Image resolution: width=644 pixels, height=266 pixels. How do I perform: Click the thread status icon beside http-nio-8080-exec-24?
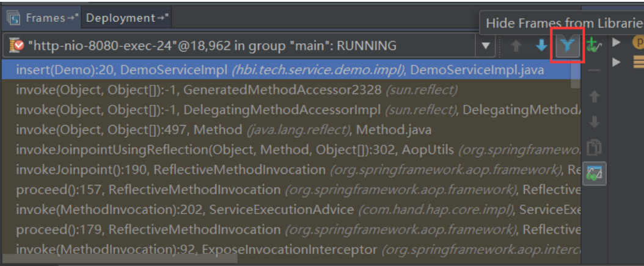[17, 46]
